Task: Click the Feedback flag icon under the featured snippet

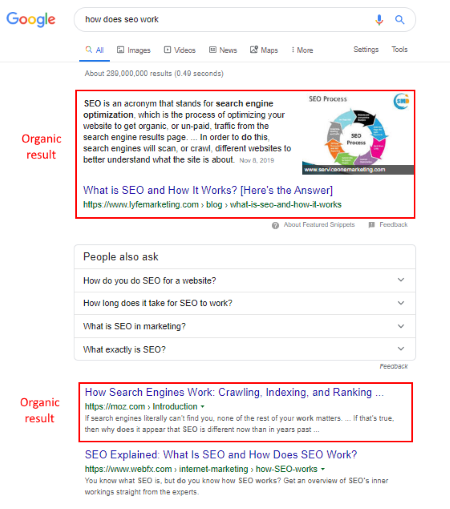Action: click(372, 225)
